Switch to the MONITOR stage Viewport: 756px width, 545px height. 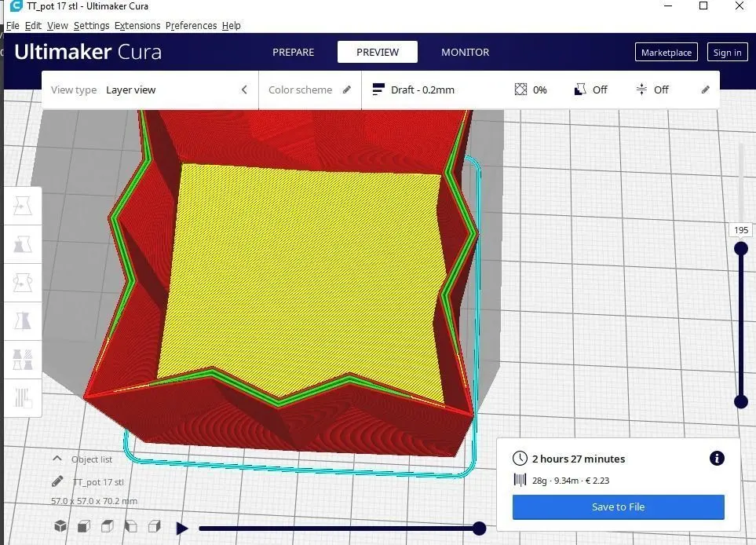466,52
